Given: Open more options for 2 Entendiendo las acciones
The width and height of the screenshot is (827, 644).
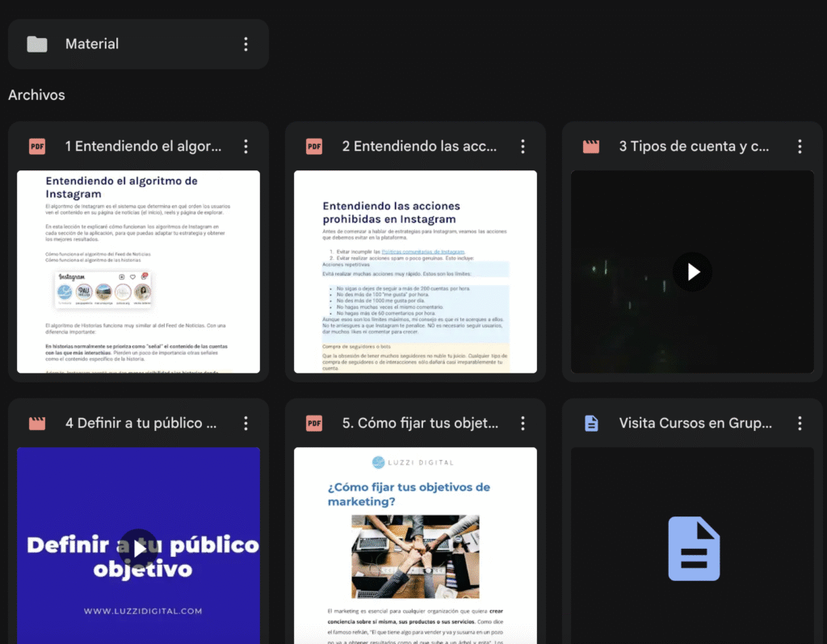Looking at the screenshot, I should [x=523, y=146].
